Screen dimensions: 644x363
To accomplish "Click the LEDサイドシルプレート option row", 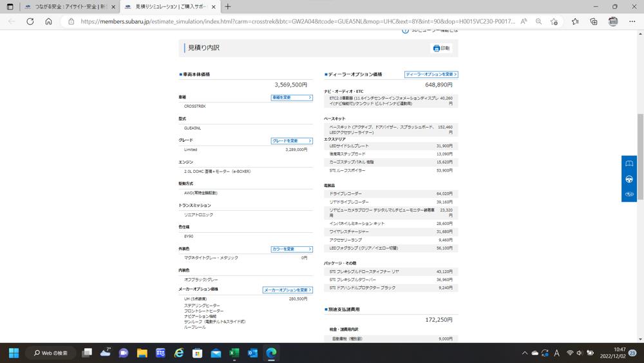I will pyautogui.click(x=391, y=146).
